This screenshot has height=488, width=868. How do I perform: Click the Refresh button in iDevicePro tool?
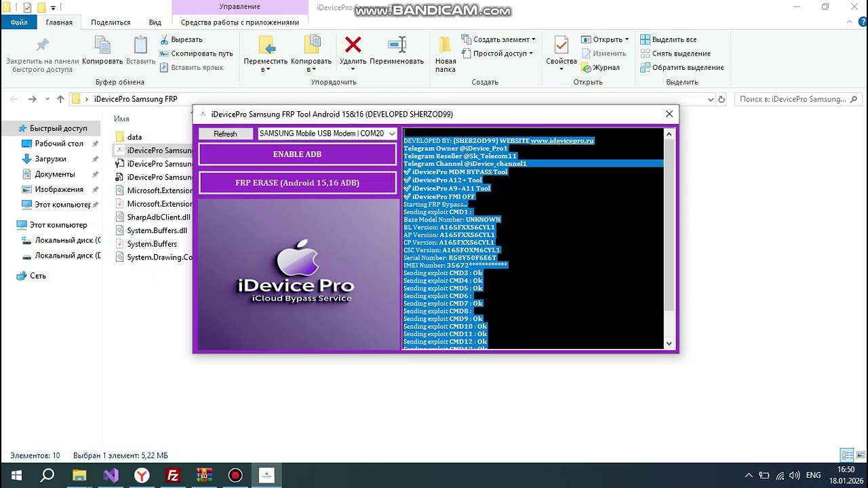pyautogui.click(x=225, y=134)
